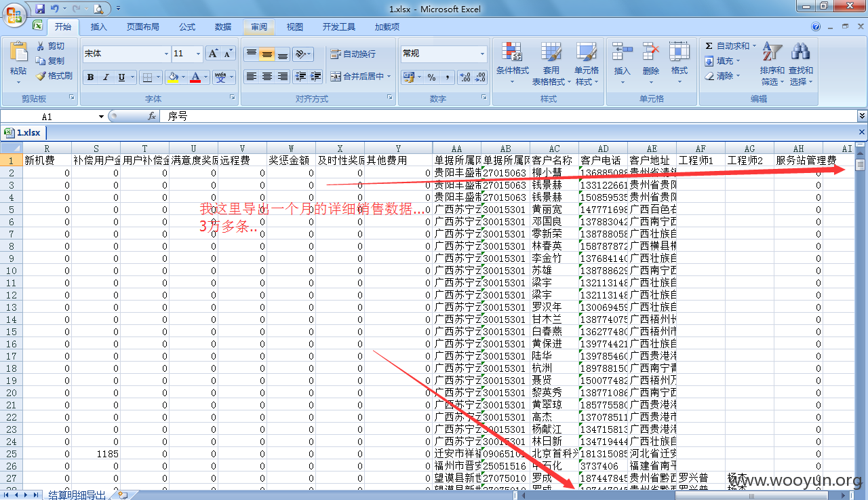This screenshot has width=868, height=500.
Task: Open 排序和筛选 sort and filter
Action: click(x=772, y=63)
